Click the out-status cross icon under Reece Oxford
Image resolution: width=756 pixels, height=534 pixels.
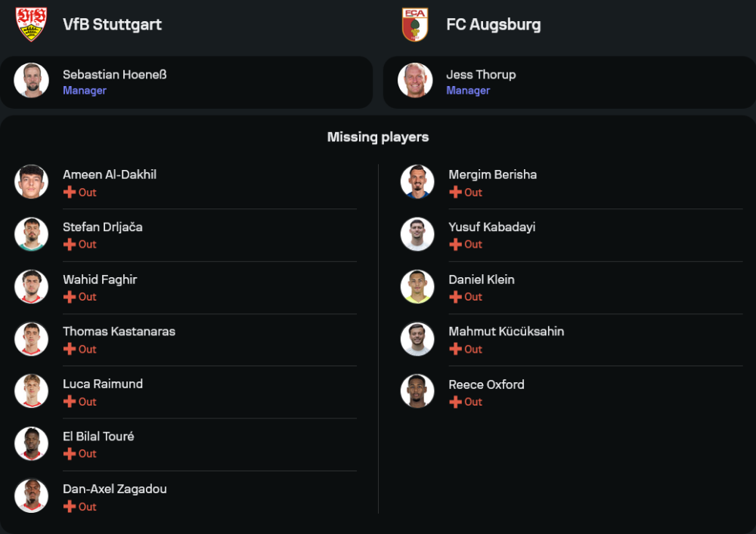pyautogui.click(x=455, y=402)
